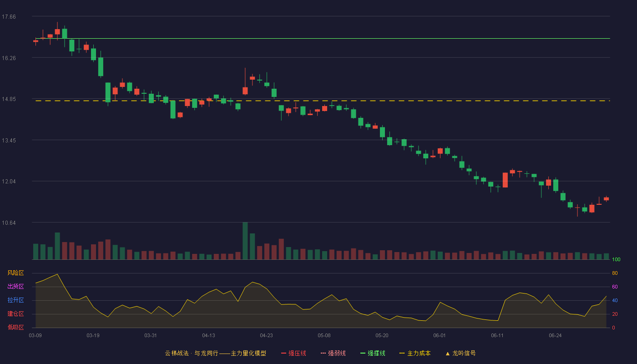
Task: Click the green 强撑线 horizontal line on the chart
Action: click(x=323, y=39)
